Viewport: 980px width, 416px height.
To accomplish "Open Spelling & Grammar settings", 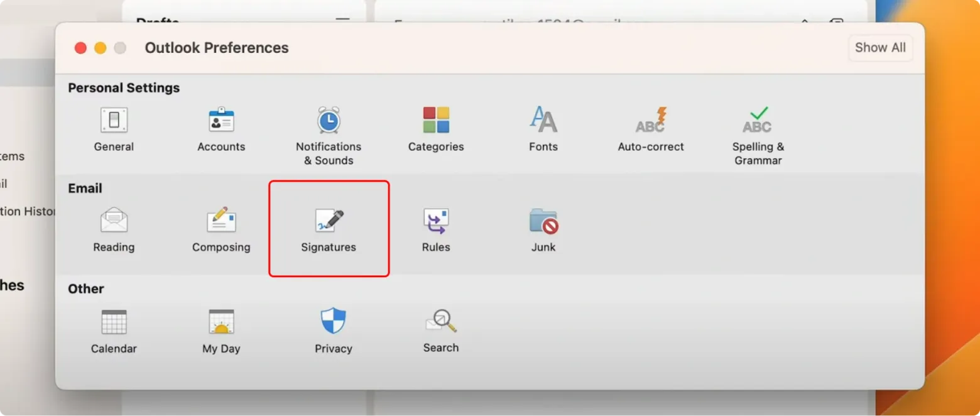I will click(758, 136).
